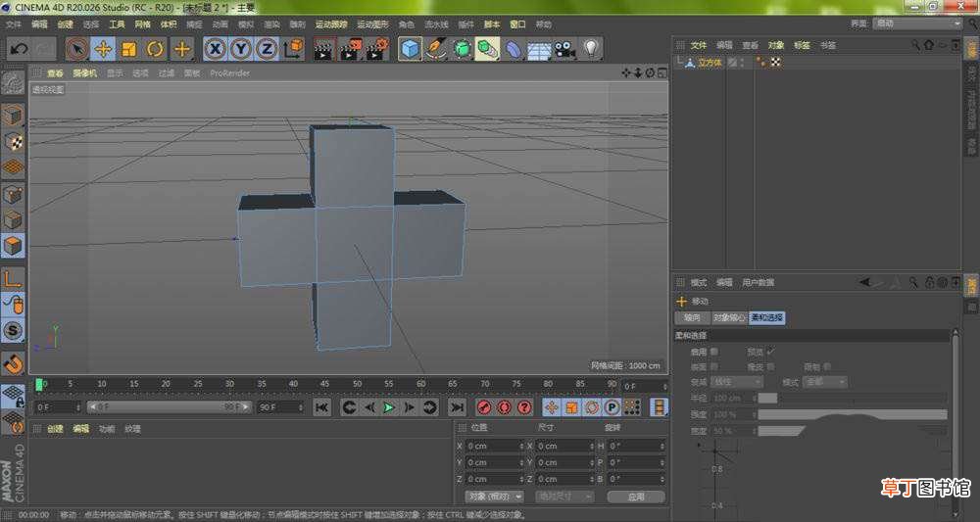The image size is (980, 522).
Task: Select Polygons mode cube icon
Action: (x=13, y=246)
